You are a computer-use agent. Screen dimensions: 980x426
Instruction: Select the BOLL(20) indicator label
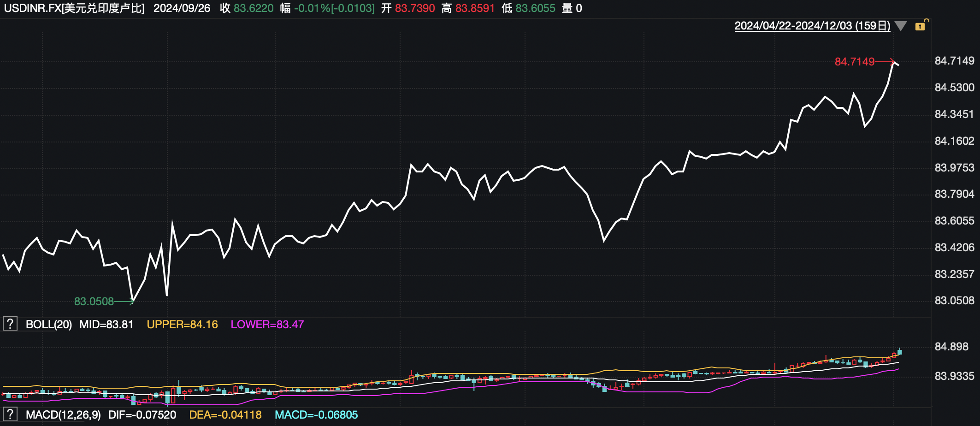click(48, 325)
